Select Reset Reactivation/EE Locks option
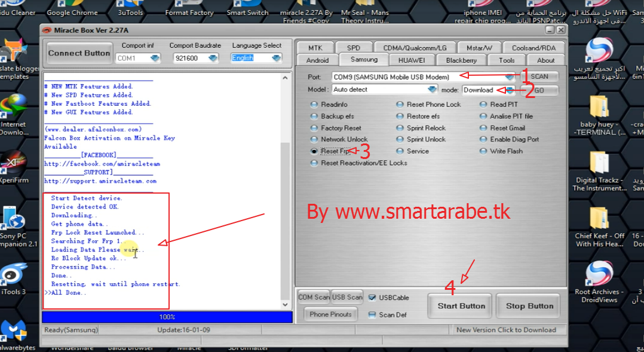644x352 pixels. pos(314,163)
